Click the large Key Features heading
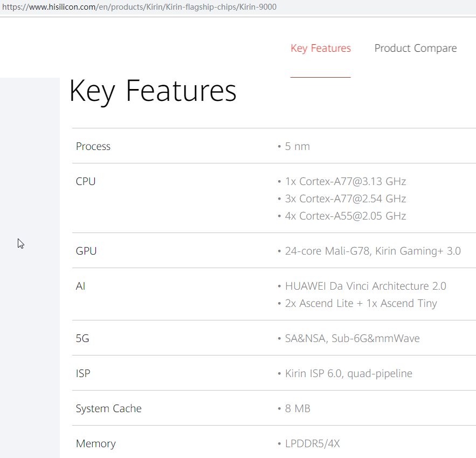 [x=153, y=91]
